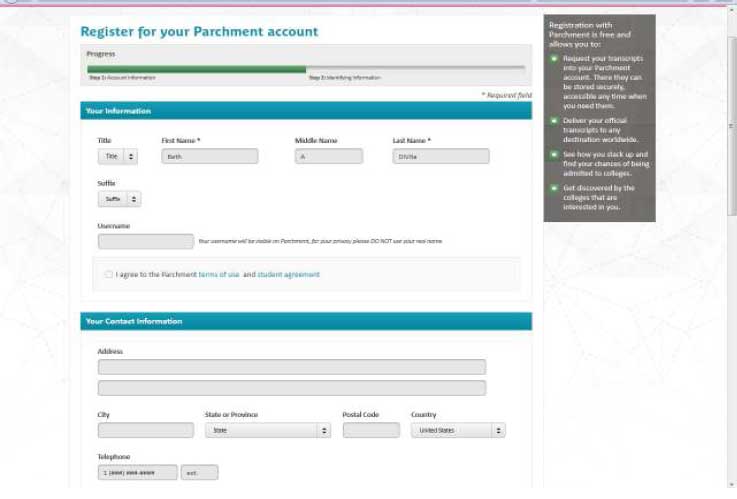The height and width of the screenshot is (499, 737).
Task: Click the page vertical scrollbar
Action: [732, 127]
